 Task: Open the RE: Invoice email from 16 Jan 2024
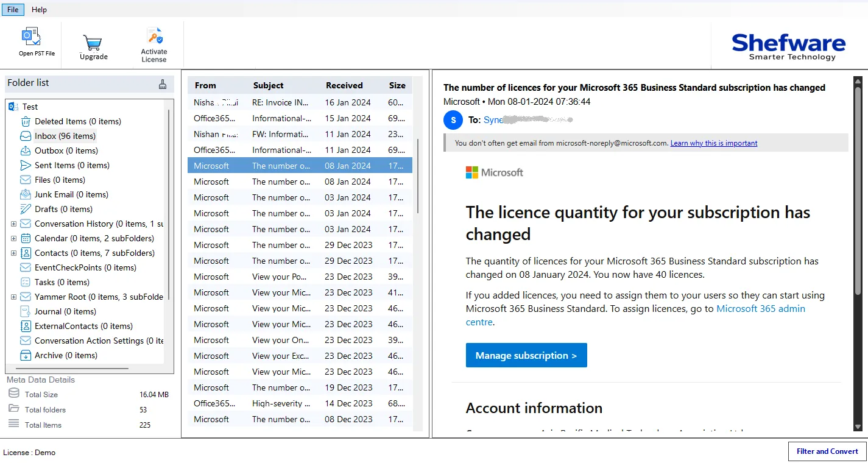click(x=300, y=102)
